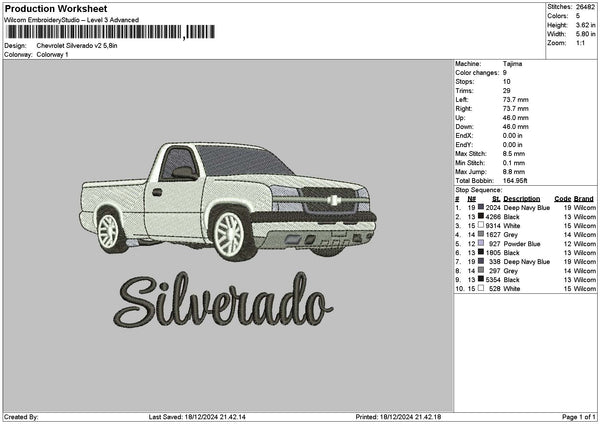Image resolution: width=600 pixels, height=424 pixels.
Task: Click the 'Production Worksheet' title
Action: (x=56, y=8)
